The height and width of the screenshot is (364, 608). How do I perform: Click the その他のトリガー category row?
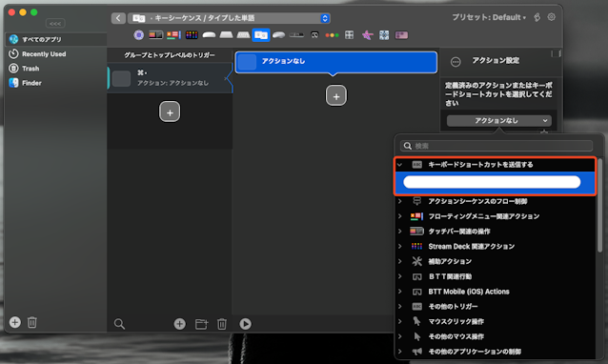click(496, 307)
